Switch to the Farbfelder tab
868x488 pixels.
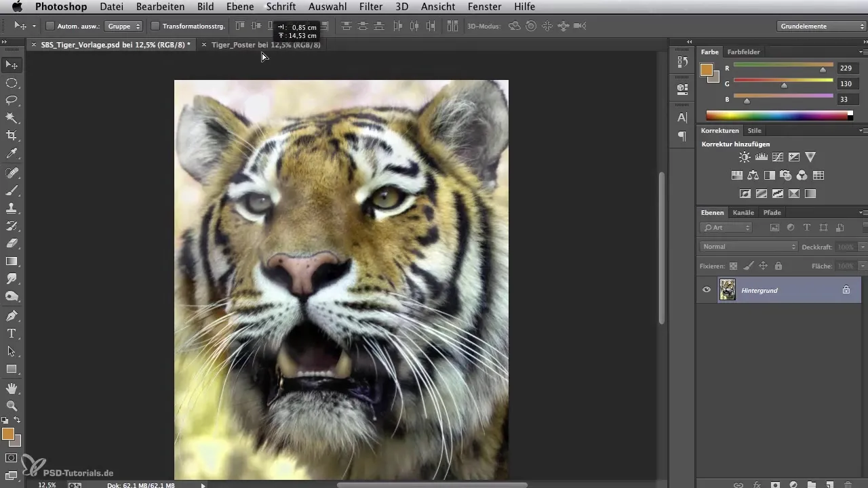tap(743, 52)
